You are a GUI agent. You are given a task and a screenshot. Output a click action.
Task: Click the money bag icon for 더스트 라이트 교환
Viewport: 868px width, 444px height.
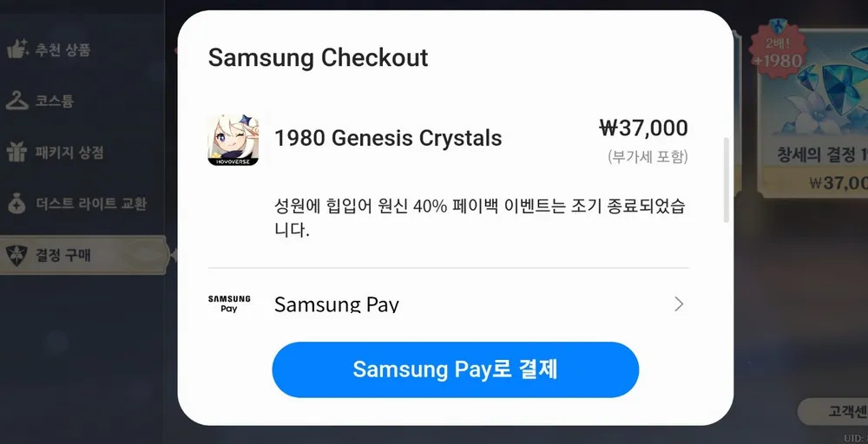point(16,204)
